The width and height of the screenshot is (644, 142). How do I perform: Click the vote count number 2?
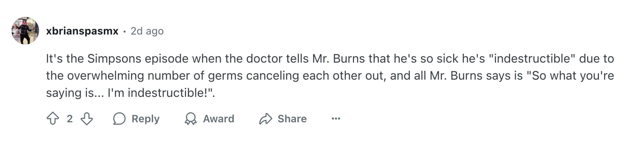[x=70, y=119]
